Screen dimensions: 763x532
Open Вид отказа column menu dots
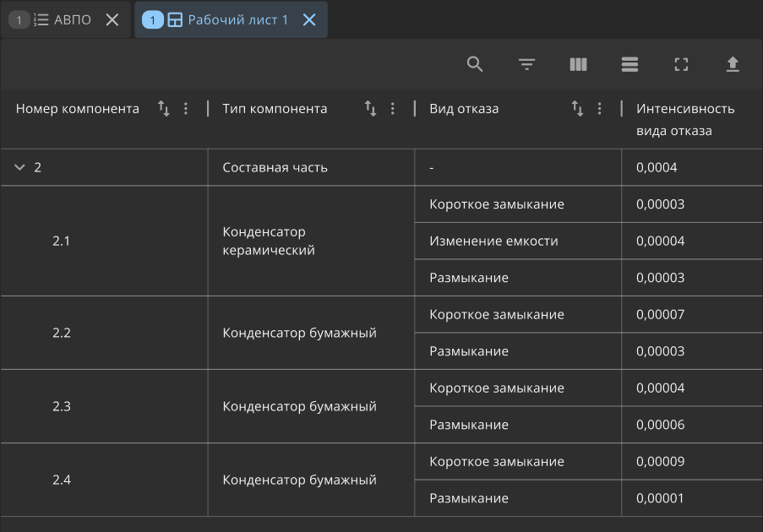click(599, 108)
